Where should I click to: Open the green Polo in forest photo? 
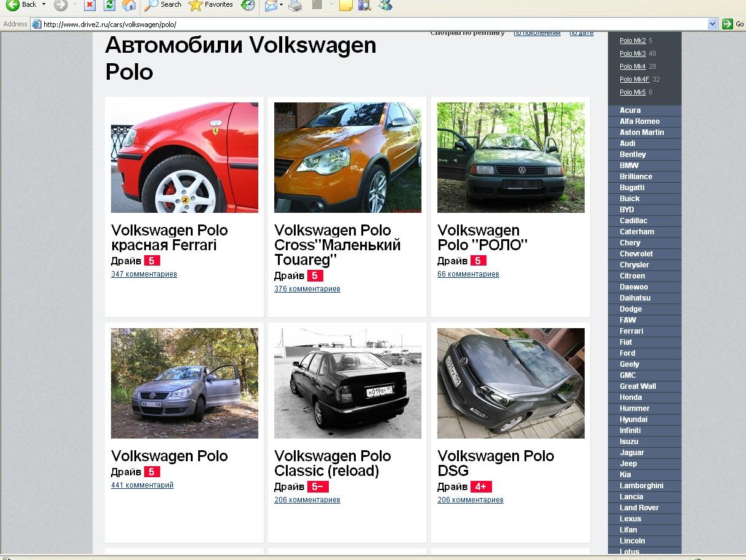[x=511, y=158]
